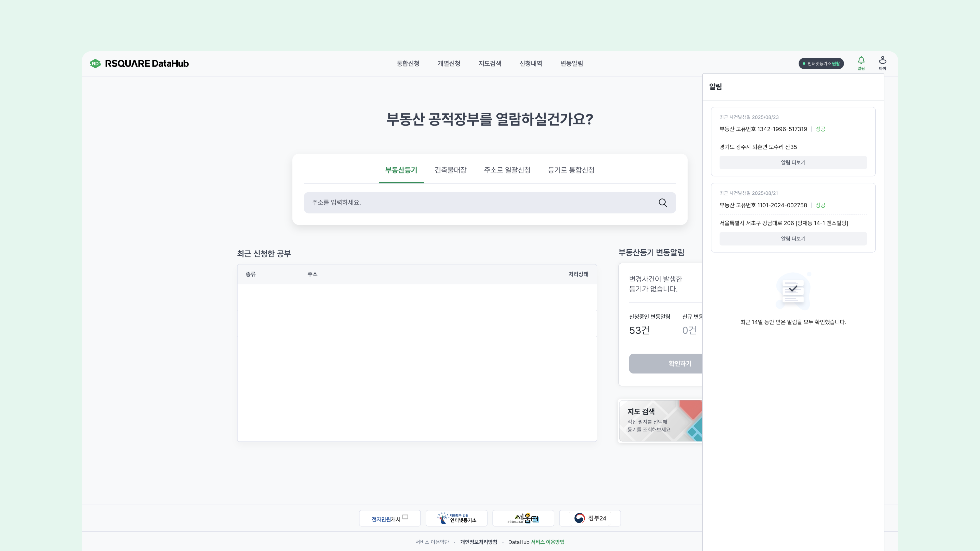Open the 통합신청 menu
Viewport: 980px width, 551px height.
tap(408, 64)
